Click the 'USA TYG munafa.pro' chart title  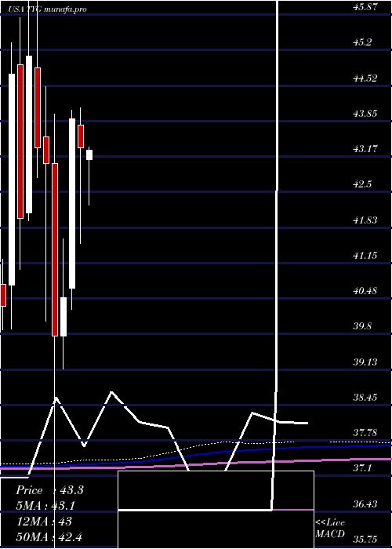[48, 9]
